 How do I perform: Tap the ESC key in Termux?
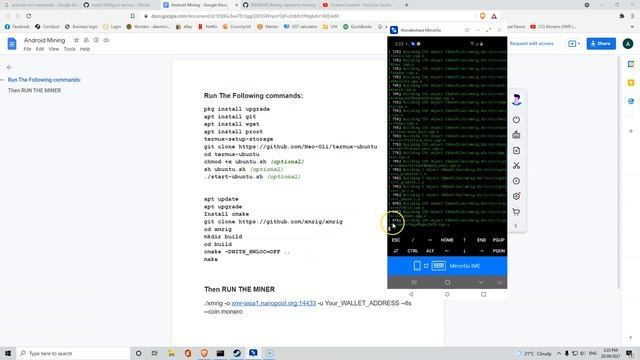pos(396,240)
